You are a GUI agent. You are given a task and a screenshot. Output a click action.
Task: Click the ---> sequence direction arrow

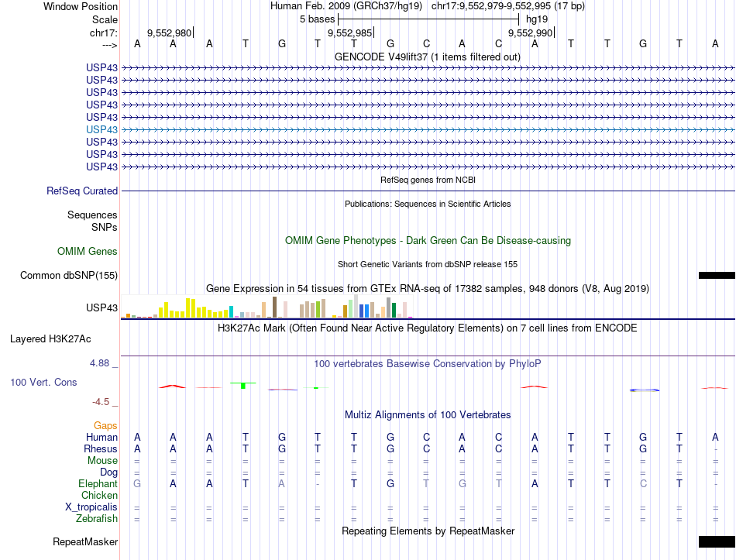click(x=109, y=45)
